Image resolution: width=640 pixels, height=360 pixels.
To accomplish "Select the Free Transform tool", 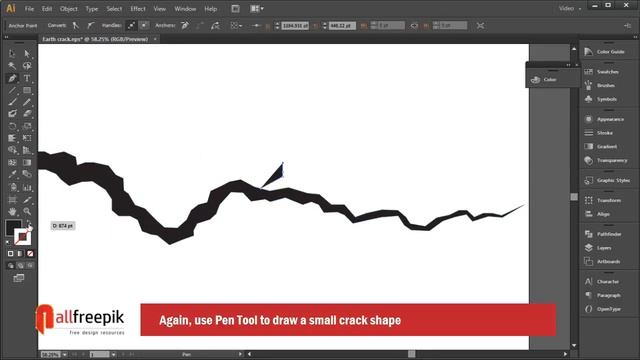I will click(27, 138).
